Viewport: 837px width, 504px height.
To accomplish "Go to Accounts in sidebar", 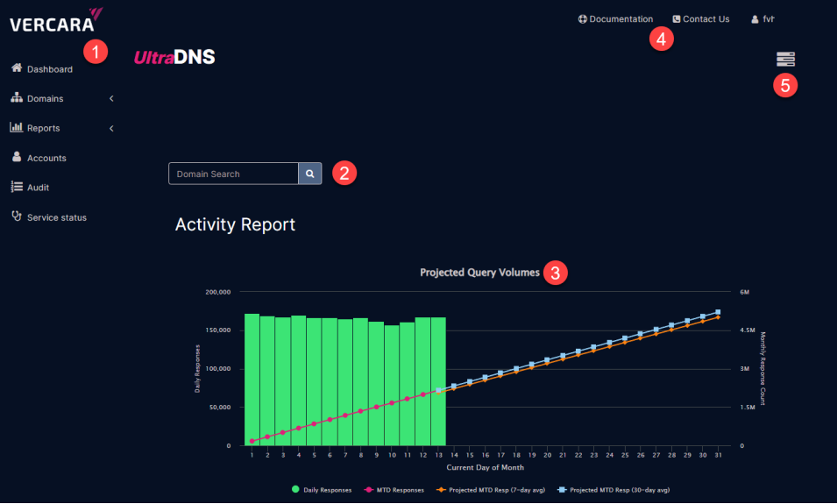I will [x=46, y=158].
